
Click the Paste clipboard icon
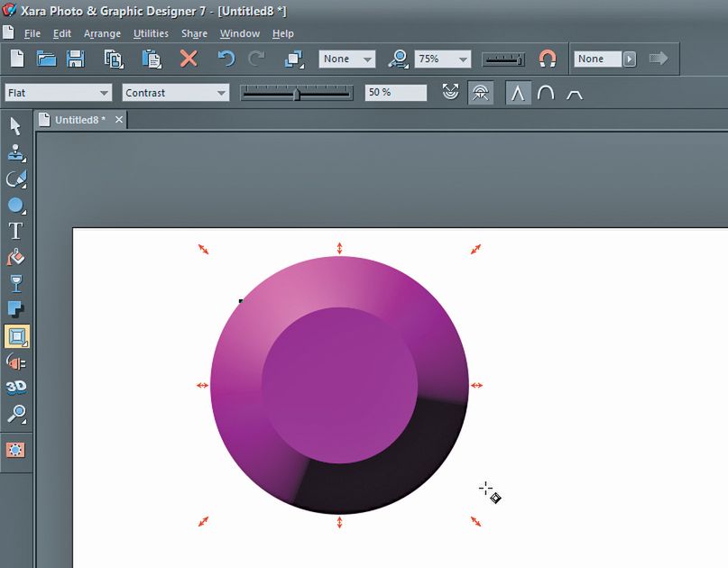click(x=152, y=60)
